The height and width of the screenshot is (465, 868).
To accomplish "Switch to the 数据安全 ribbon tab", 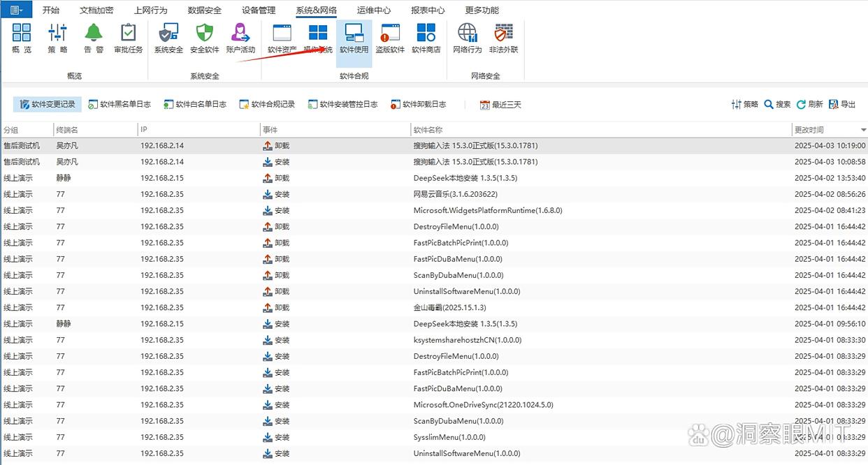I will (x=205, y=10).
